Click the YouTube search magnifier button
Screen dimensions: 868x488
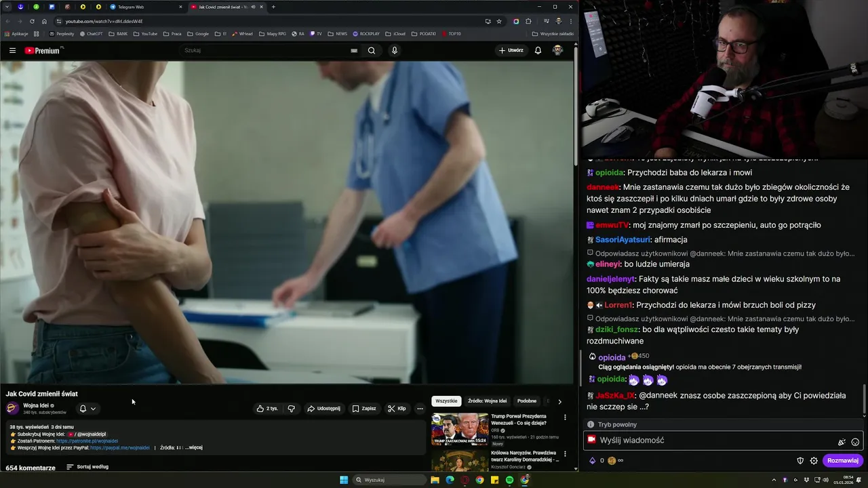click(x=372, y=50)
